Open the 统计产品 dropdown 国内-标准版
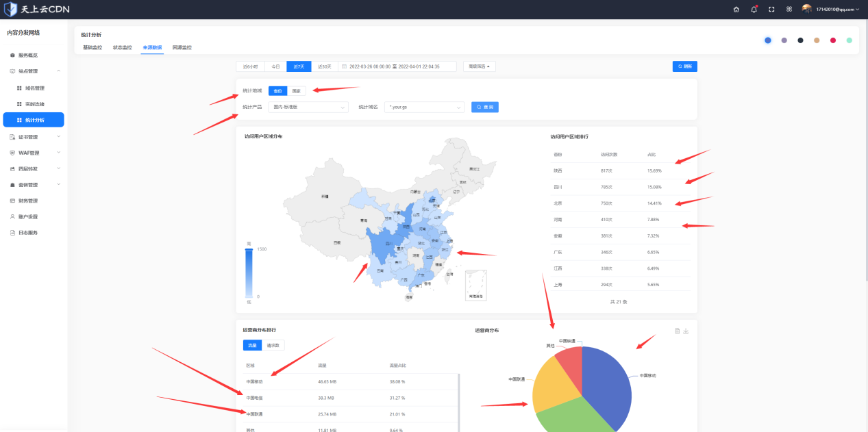 pos(308,107)
